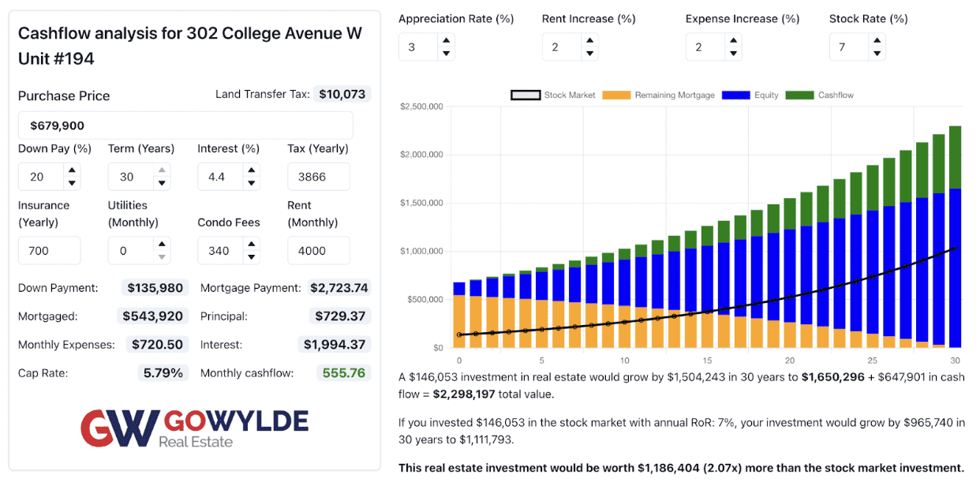Increase Expense Increase with up arrow

coord(734,41)
